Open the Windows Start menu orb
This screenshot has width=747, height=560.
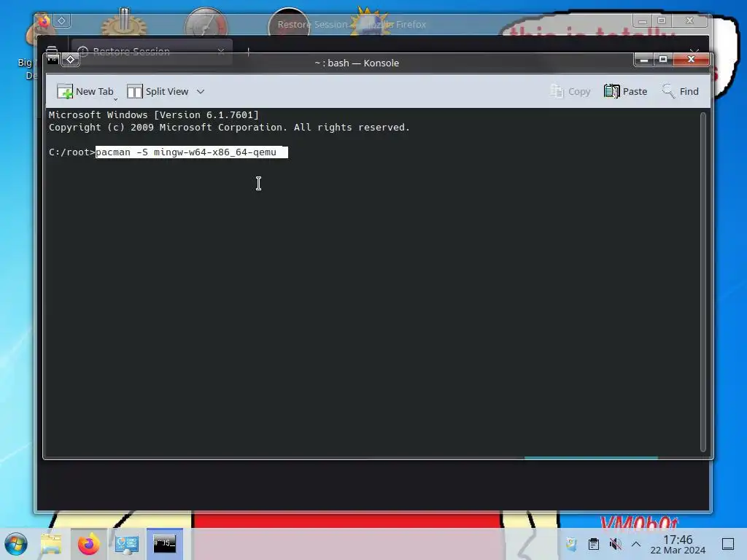(16, 544)
